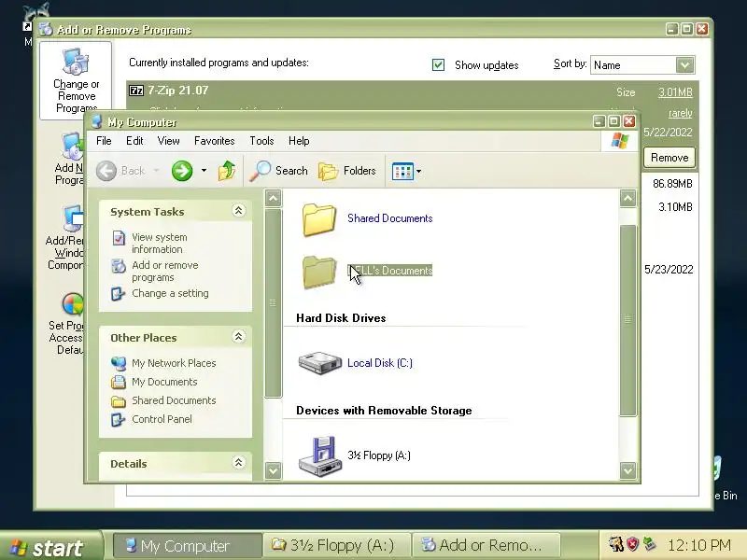The image size is (747, 560).
Task: Click the 7-Zip 21.07 entry title
Action: click(178, 90)
